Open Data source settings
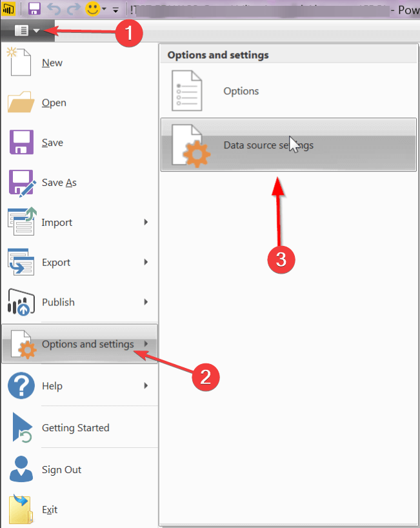 point(288,145)
